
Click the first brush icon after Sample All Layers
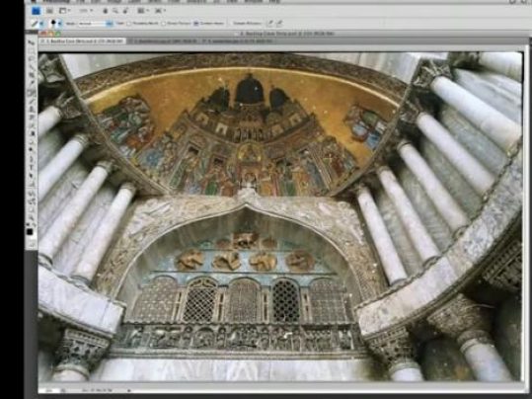[x=270, y=23]
